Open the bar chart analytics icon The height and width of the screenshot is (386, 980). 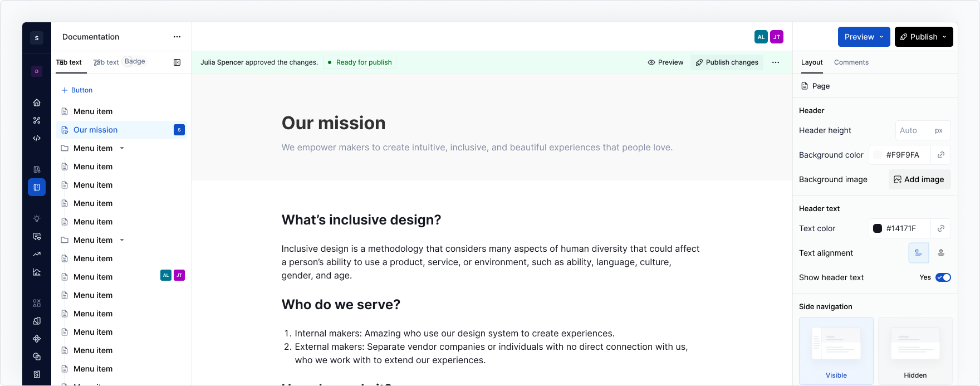37,272
